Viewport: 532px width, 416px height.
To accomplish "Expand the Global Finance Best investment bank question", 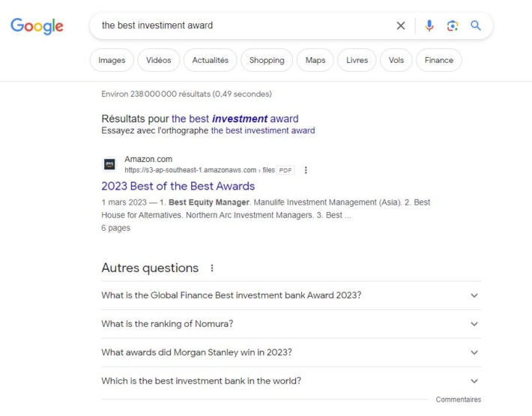I will coord(291,295).
